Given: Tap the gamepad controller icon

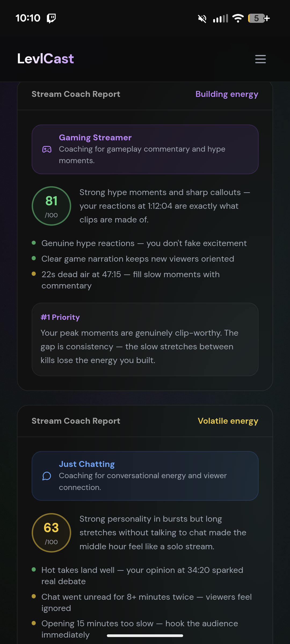Looking at the screenshot, I should tap(47, 149).
